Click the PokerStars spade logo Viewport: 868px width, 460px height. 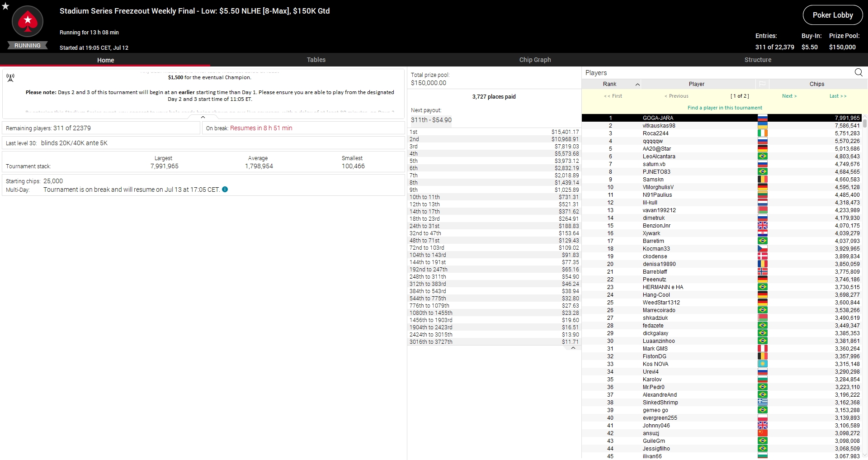tap(28, 21)
